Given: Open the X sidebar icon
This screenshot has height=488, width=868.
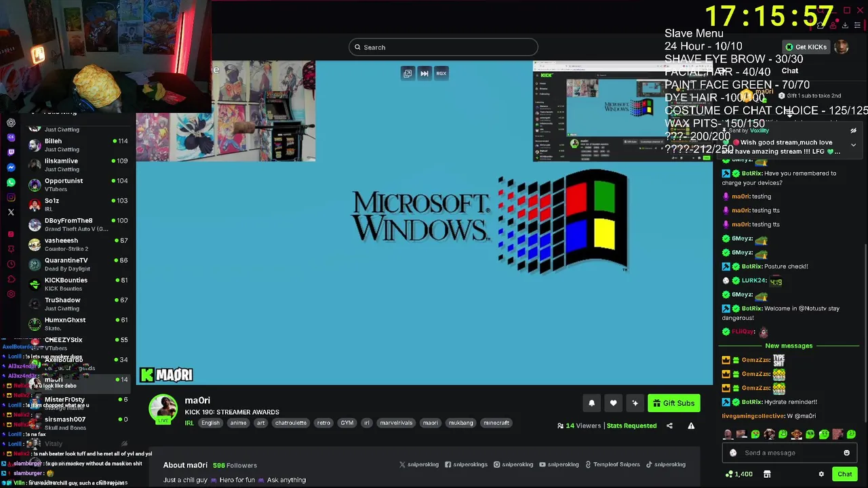Looking at the screenshot, I should pyautogui.click(x=11, y=212).
